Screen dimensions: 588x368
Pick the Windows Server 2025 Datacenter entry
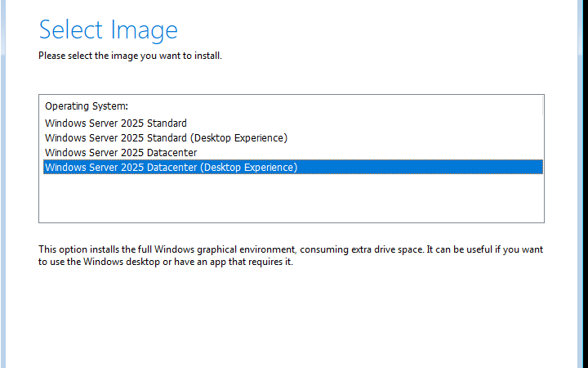point(293,152)
